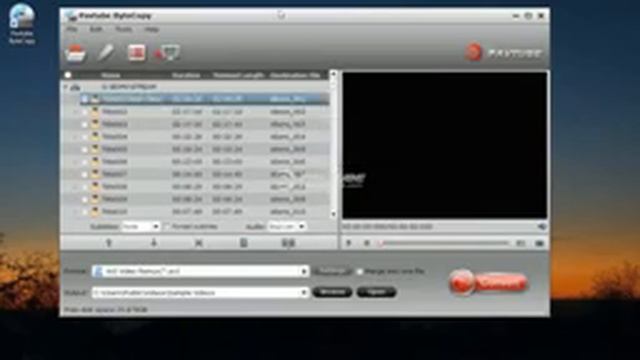
Task: Click the pencil Edit toolbar icon
Action: point(105,53)
